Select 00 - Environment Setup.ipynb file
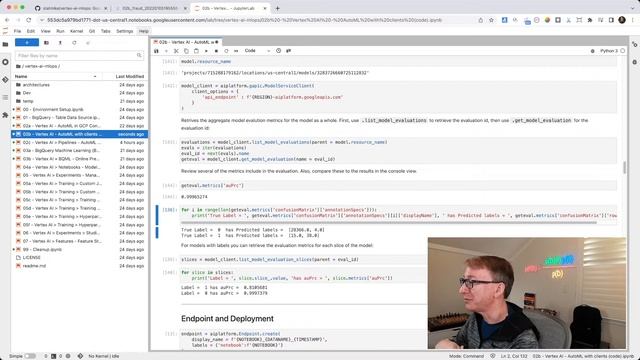The height and width of the screenshot is (360, 640). click(53, 109)
